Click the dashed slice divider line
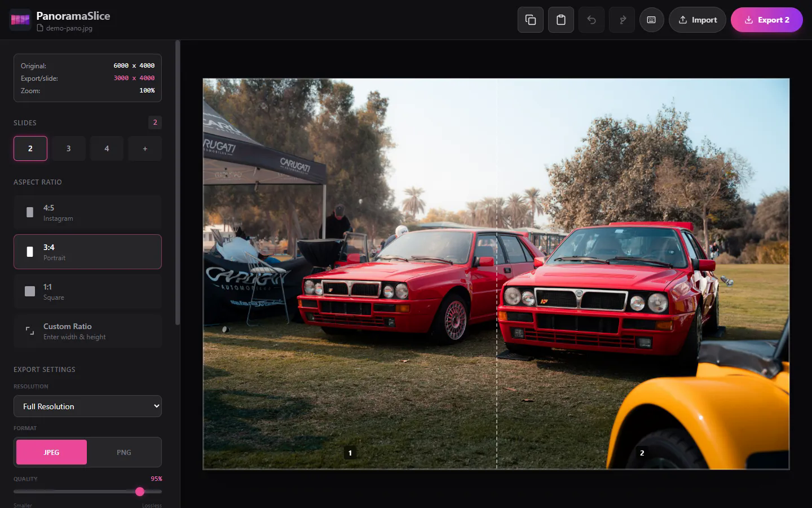Viewport: 812px width, 508px height. pyautogui.click(x=496, y=274)
